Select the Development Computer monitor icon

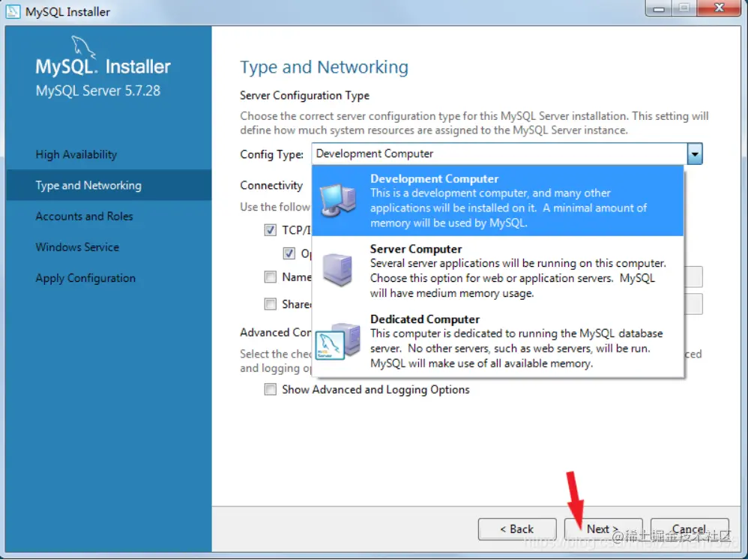pos(338,200)
